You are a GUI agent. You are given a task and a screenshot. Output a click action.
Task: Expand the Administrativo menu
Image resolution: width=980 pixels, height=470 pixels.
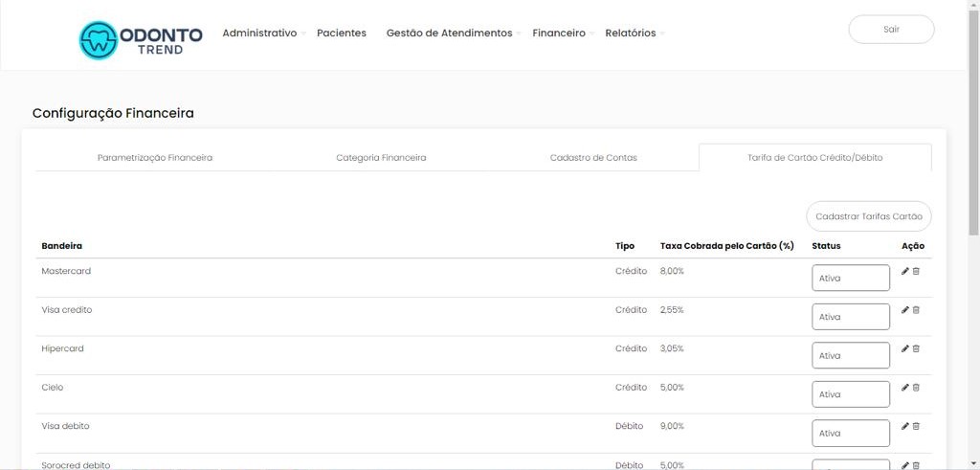point(260,33)
